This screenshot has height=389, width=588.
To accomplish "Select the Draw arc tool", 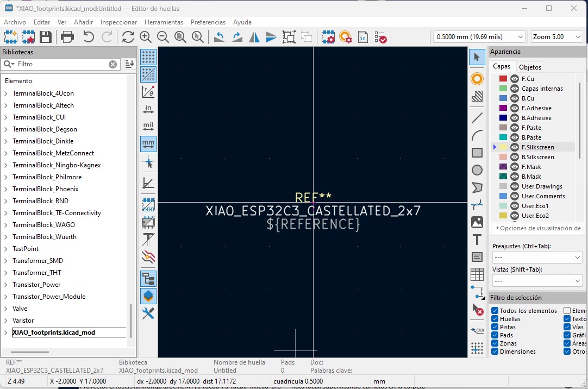I will pyautogui.click(x=477, y=135).
